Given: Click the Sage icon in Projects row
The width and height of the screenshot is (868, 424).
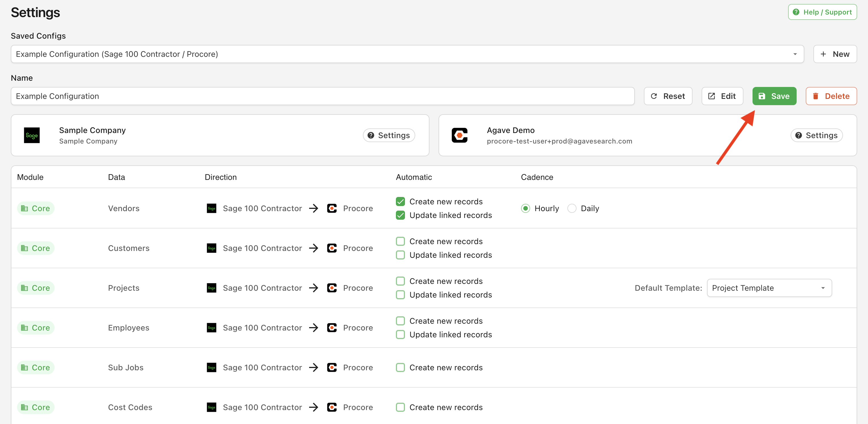Looking at the screenshot, I should pos(211,288).
